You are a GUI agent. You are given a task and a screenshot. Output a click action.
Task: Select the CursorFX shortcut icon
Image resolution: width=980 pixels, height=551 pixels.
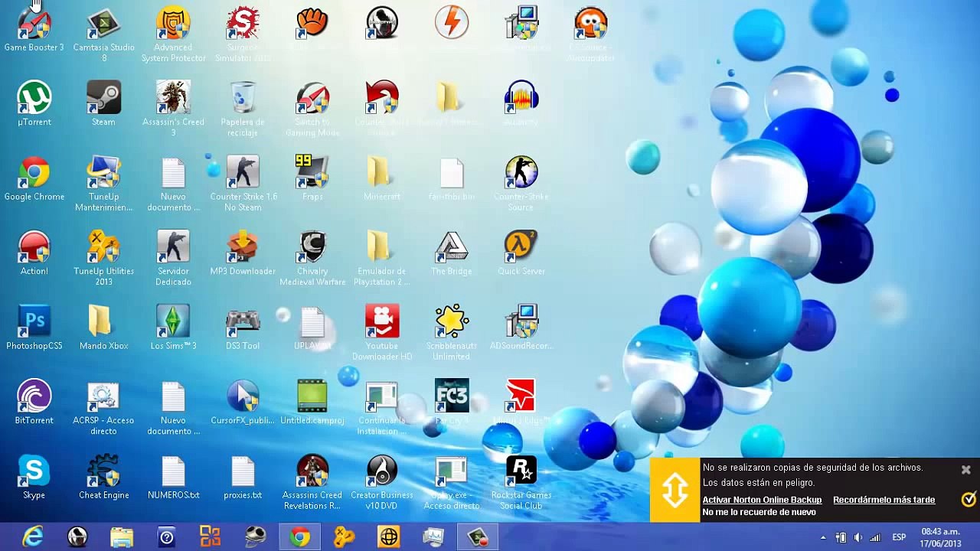pos(243,402)
